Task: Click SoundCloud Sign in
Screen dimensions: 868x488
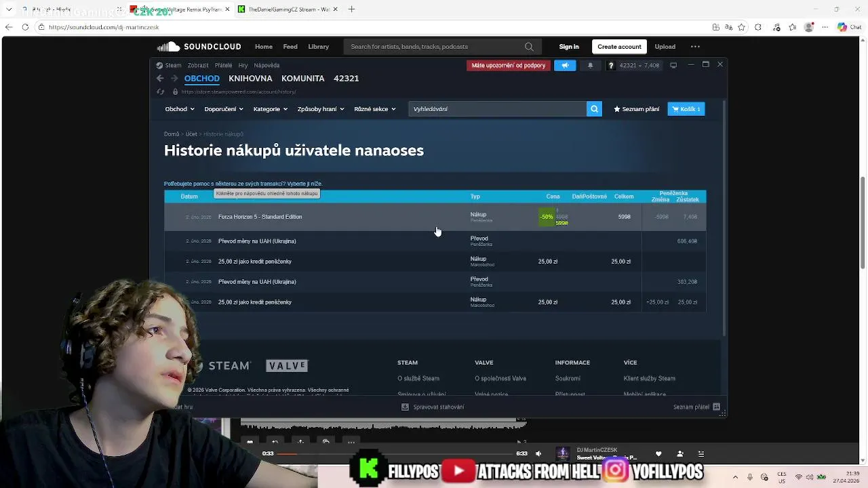Action: [569, 47]
